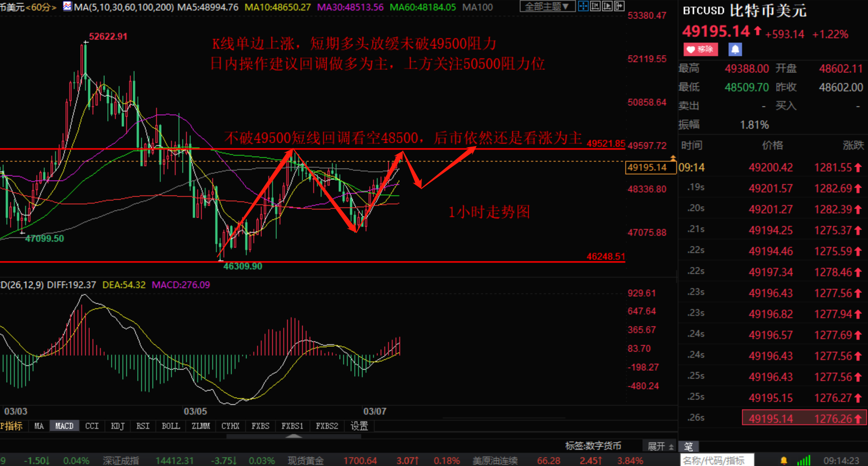This screenshot has width=868, height=466.
Task: Select the CCI indicator tab
Action: 92,426
